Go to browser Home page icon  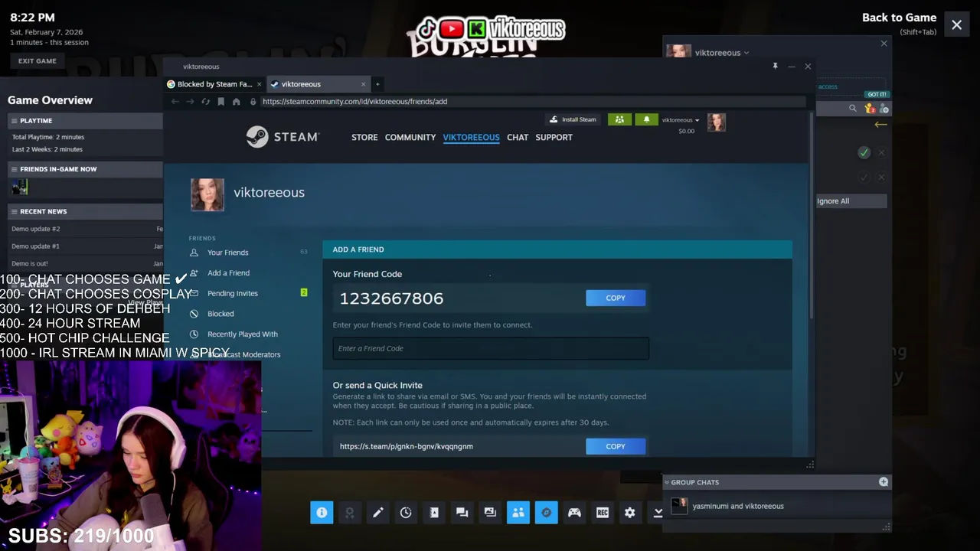(x=236, y=101)
